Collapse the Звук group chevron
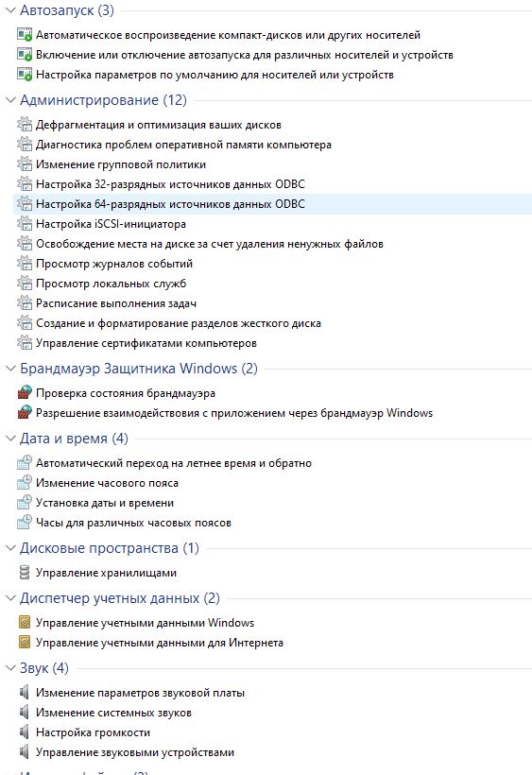 coord(10,668)
